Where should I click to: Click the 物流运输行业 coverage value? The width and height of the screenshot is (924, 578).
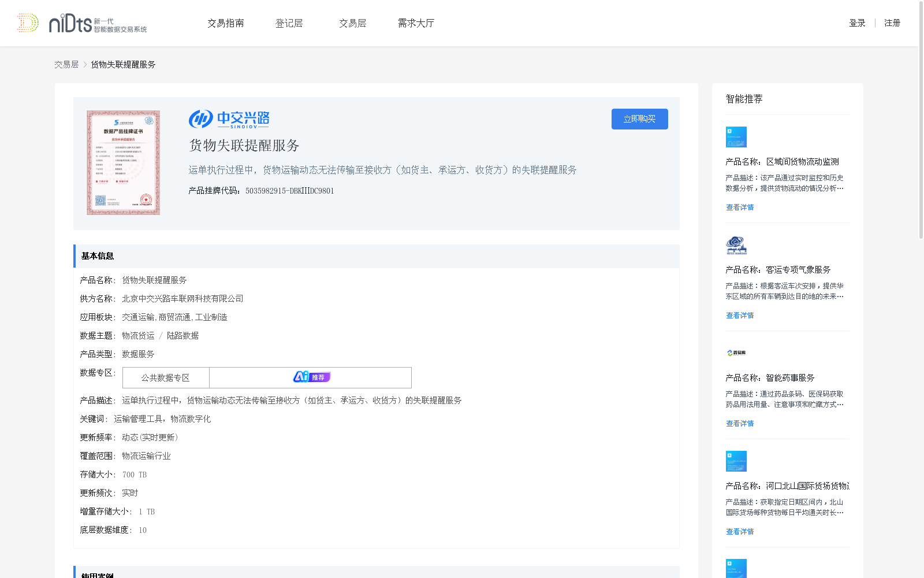pos(146,456)
